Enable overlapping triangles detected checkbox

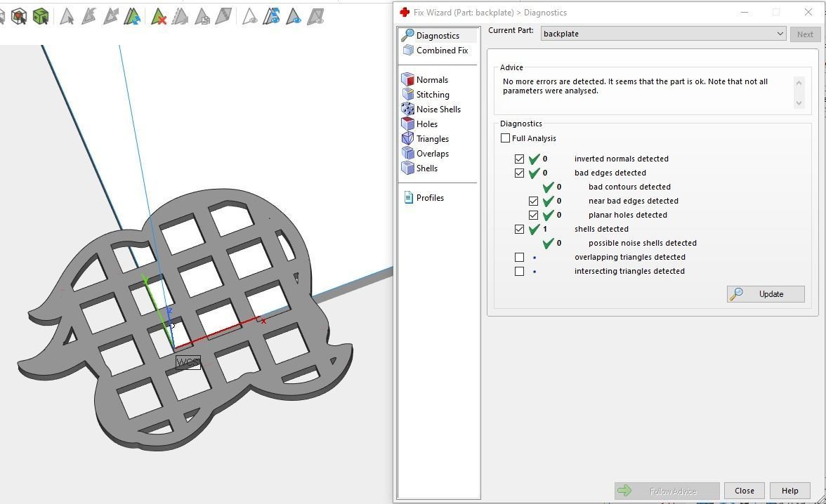[x=520, y=257]
